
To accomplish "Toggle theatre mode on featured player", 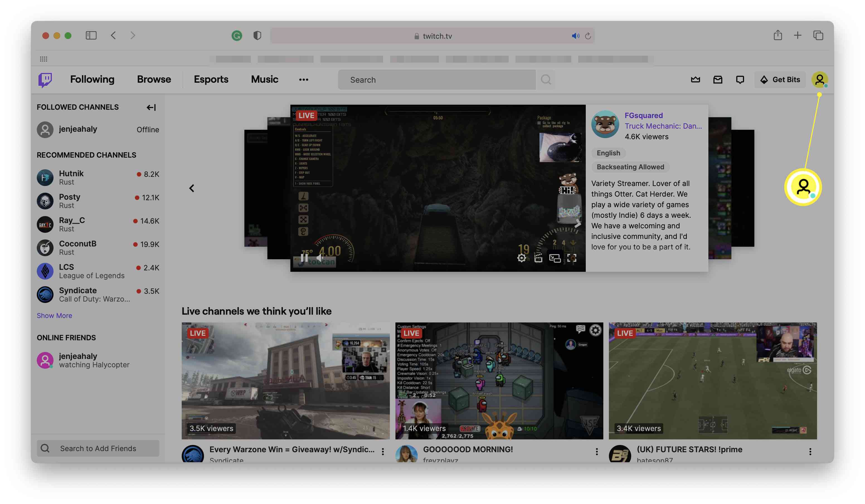I will click(x=555, y=258).
